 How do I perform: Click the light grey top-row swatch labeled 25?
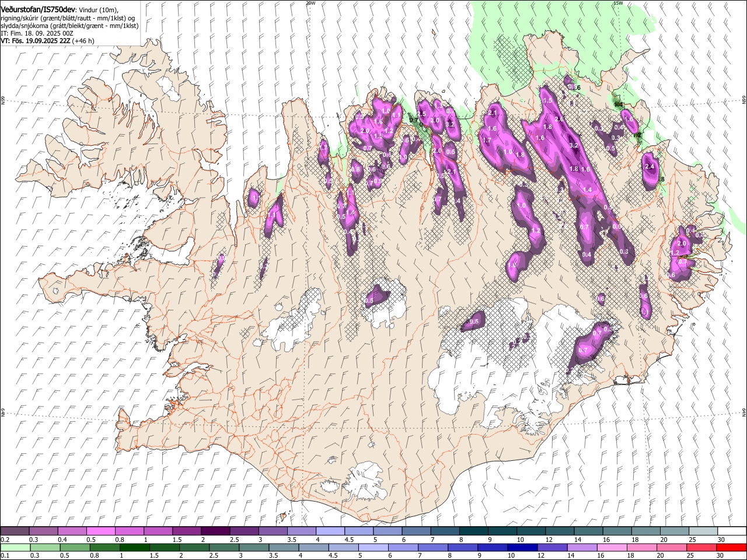703,531
